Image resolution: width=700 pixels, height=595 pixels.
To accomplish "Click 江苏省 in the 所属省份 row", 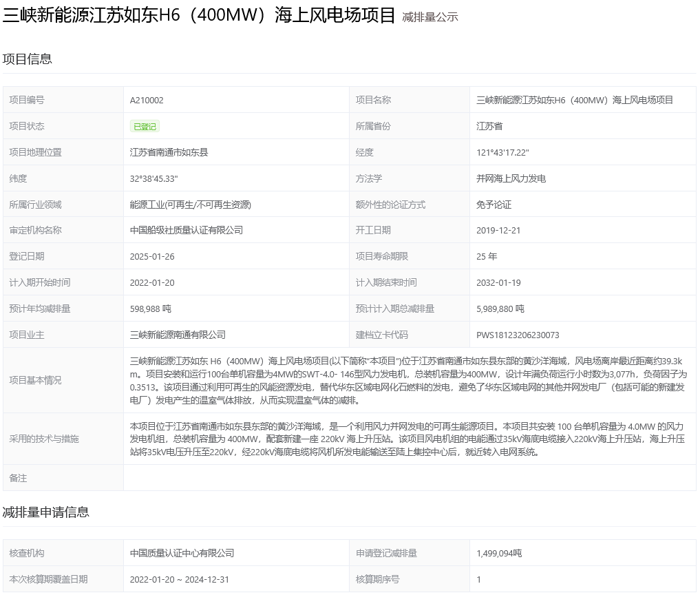I will click(489, 127).
